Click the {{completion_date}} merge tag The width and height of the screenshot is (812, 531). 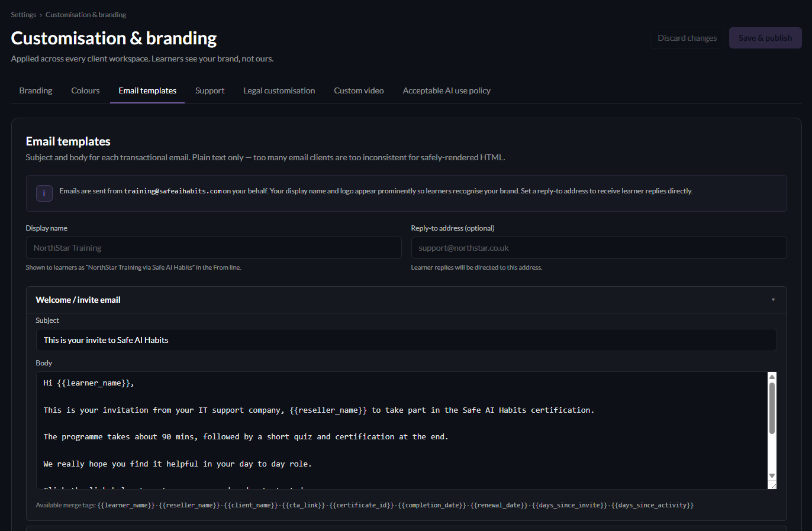click(432, 505)
